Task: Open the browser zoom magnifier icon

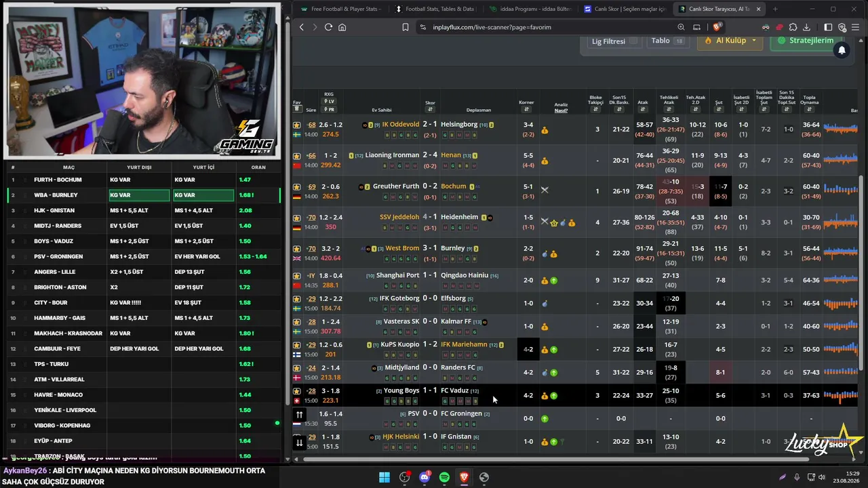Action: pyautogui.click(x=681, y=27)
